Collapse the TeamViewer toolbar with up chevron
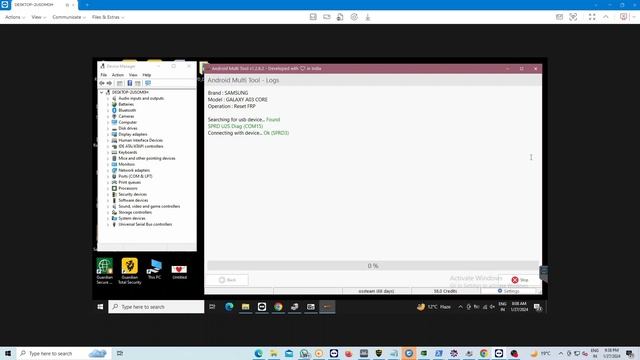The height and width of the screenshot is (360, 640). point(606,17)
